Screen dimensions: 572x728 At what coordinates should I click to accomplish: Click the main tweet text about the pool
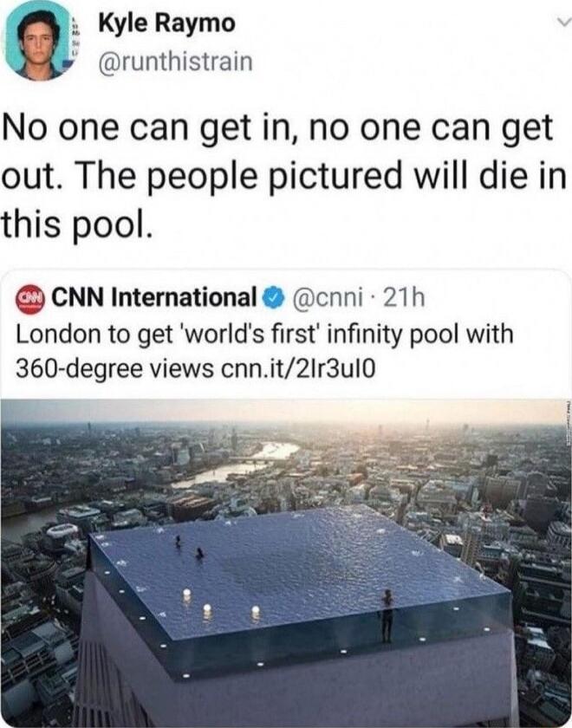[x=283, y=177]
